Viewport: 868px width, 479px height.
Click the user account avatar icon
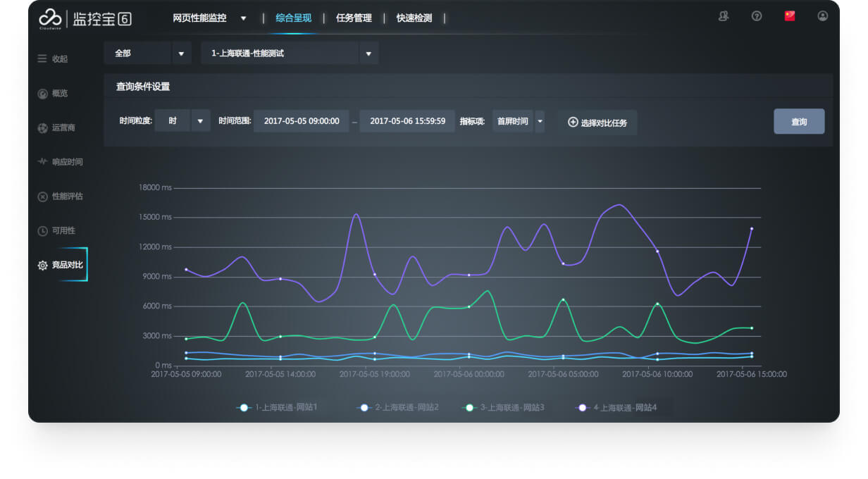822,15
